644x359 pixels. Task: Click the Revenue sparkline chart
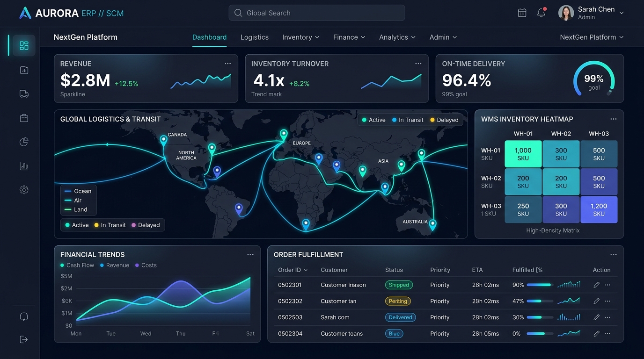[201, 81]
